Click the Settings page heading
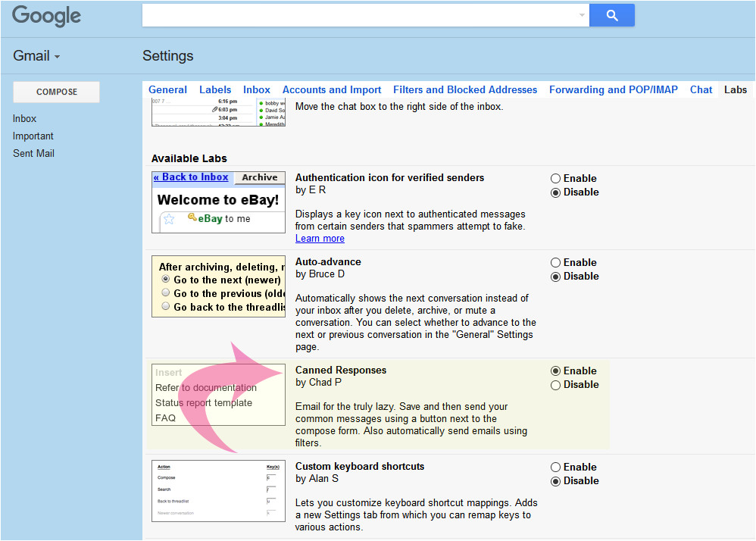This screenshot has width=756, height=541. point(167,56)
